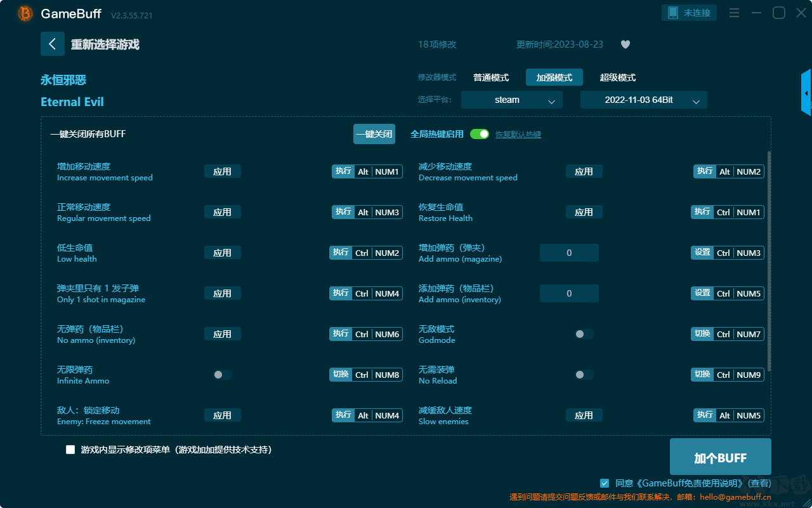Open the hamburger menu icon in title bar
The width and height of the screenshot is (812, 508).
[x=734, y=13]
